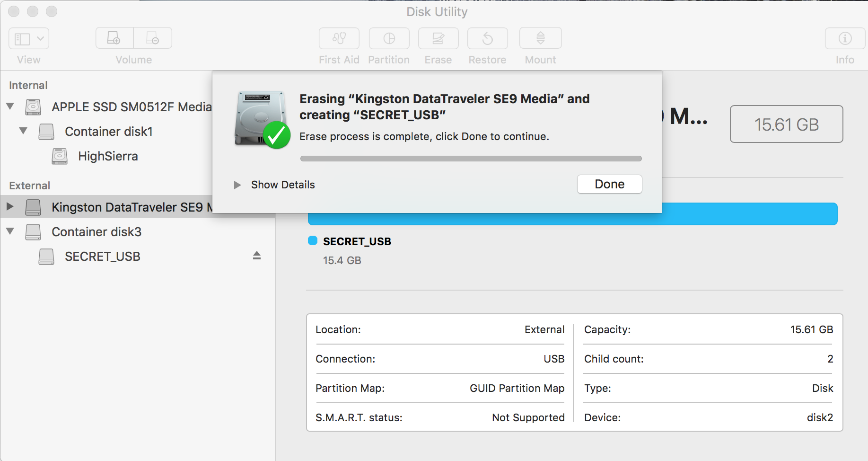The width and height of the screenshot is (868, 461).
Task: Select the SECRET_USB volume icon in sidebar
Action: (x=46, y=257)
